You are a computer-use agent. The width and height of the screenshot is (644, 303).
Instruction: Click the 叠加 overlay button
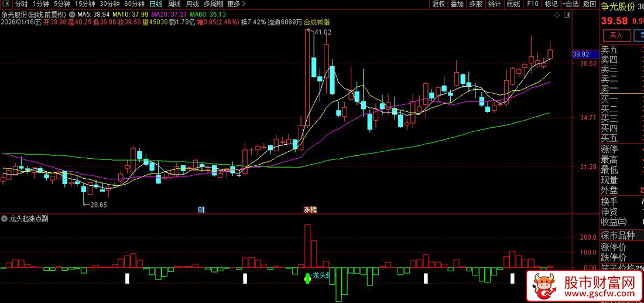tap(457, 4)
